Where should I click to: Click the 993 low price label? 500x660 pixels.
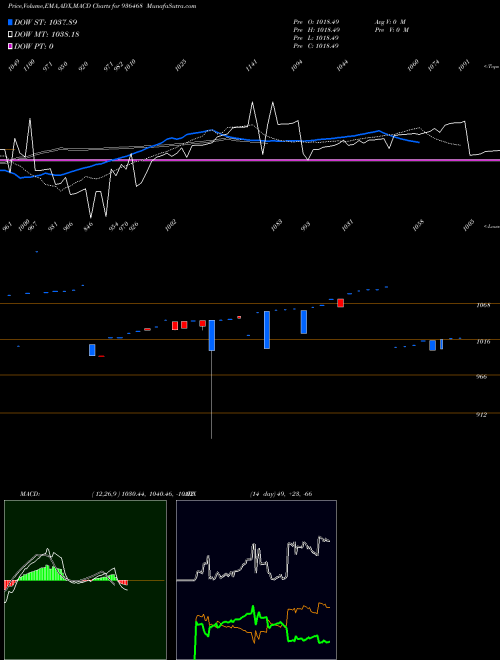[x=306, y=226]
